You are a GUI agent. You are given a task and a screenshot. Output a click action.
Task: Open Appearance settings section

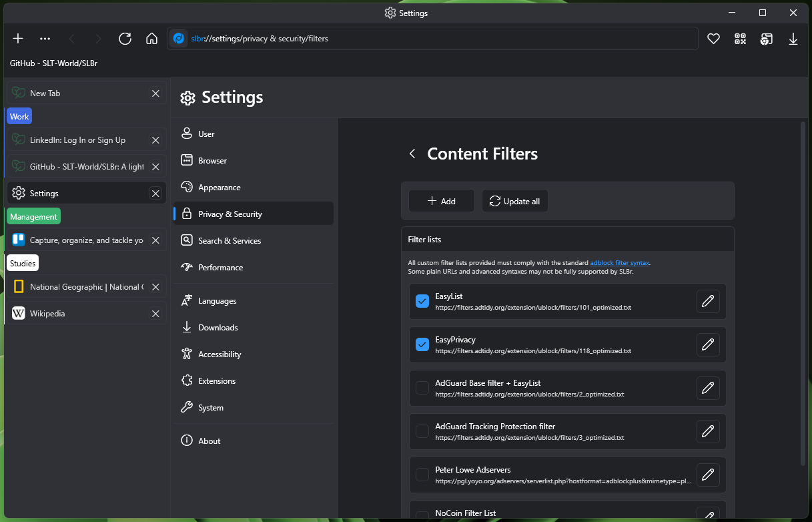(254, 188)
